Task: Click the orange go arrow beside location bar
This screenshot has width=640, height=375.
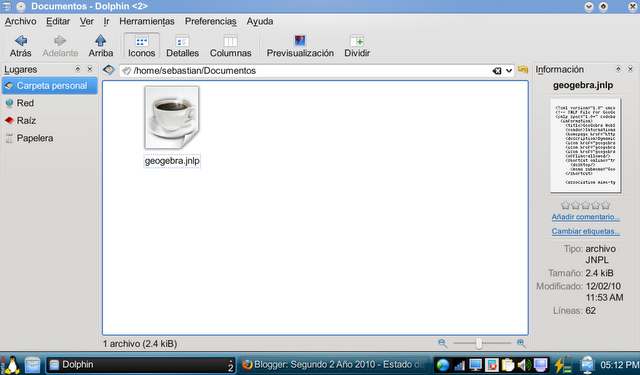Action: pos(522,70)
